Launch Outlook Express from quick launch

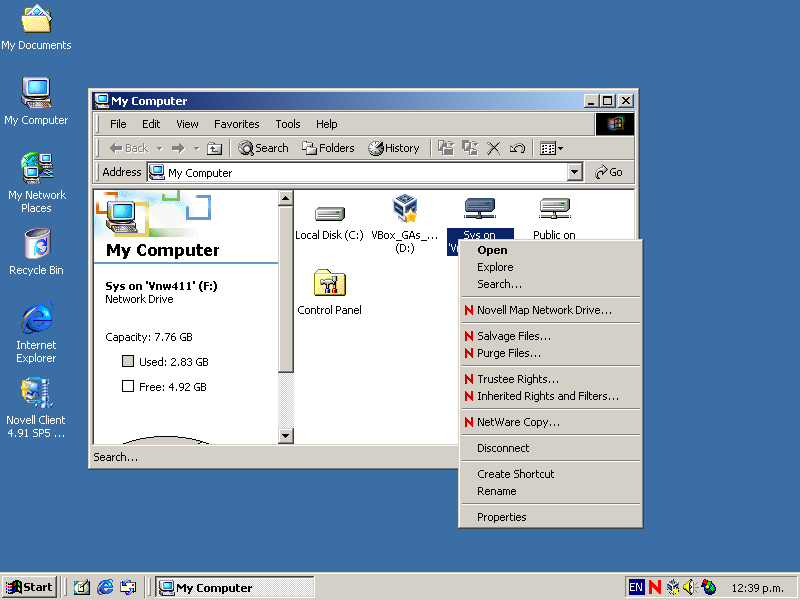tap(128, 588)
